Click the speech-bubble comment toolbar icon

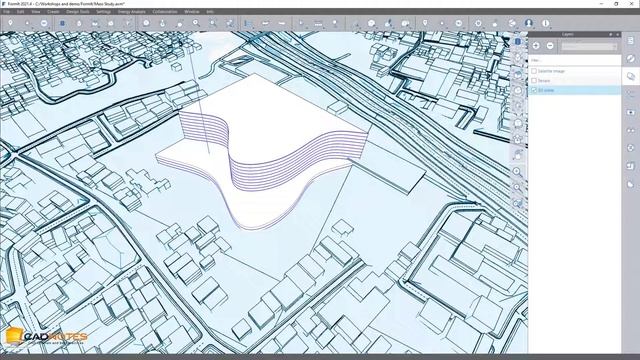pyautogui.click(x=371, y=23)
